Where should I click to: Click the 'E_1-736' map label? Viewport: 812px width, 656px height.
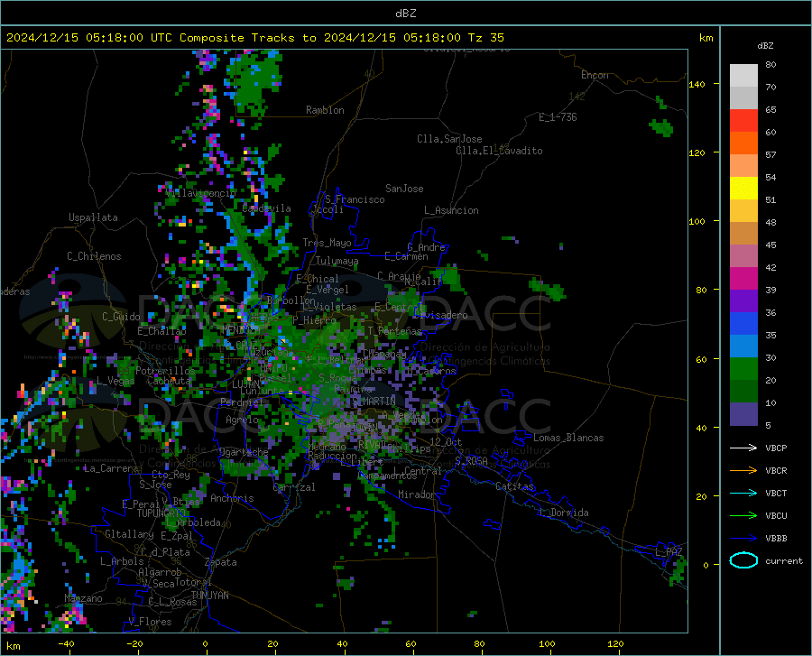[558, 117]
